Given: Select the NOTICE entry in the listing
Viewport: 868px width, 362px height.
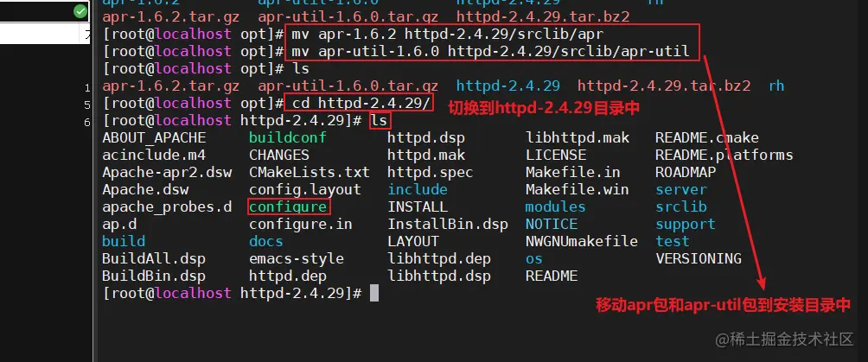Looking at the screenshot, I should [x=552, y=224].
